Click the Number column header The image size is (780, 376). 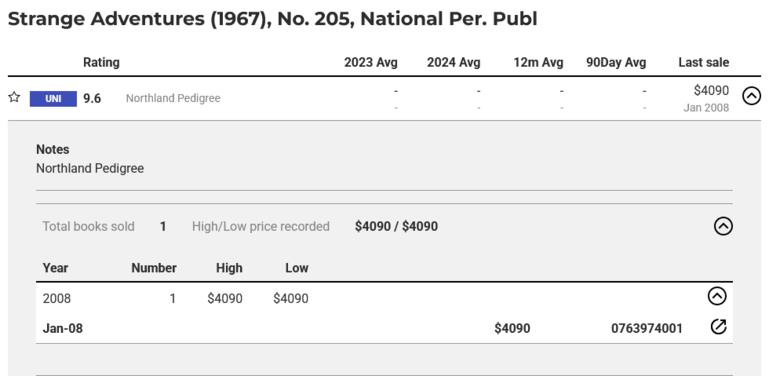click(x=154, y=268)
